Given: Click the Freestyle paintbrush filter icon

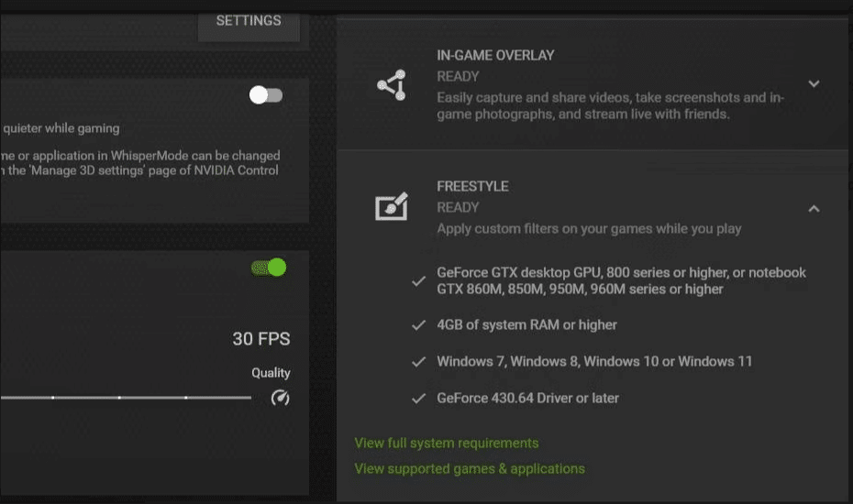Looking at the screenshot, I should click(x=392, y=206).
